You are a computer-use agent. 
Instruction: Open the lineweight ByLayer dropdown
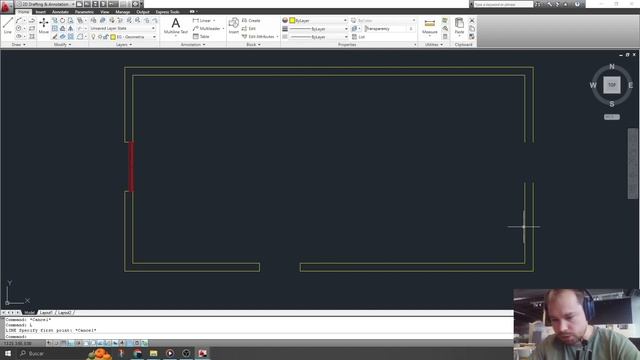coord(318,29)
